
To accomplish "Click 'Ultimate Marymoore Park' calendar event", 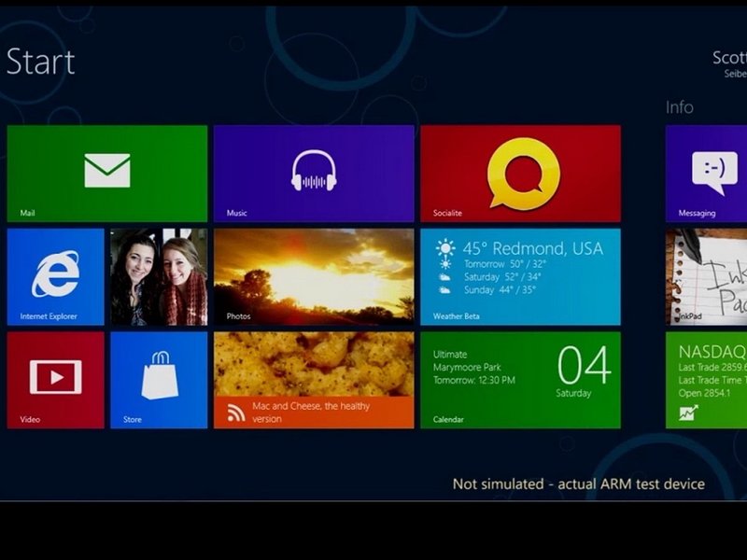I will click(467, 360).
